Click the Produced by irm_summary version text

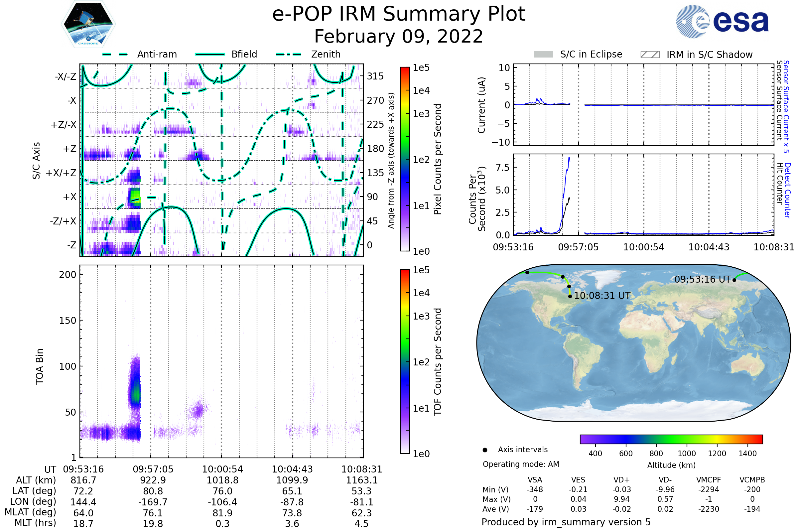point(566,522)
